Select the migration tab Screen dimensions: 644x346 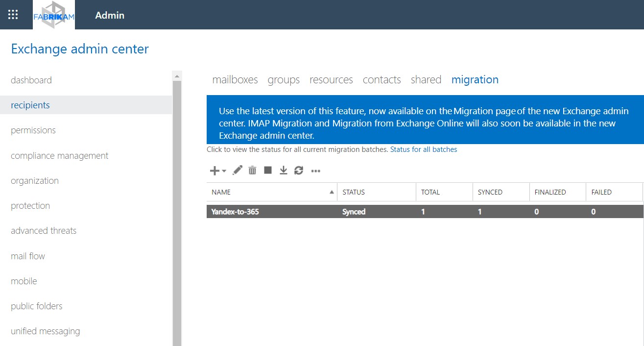475,79
